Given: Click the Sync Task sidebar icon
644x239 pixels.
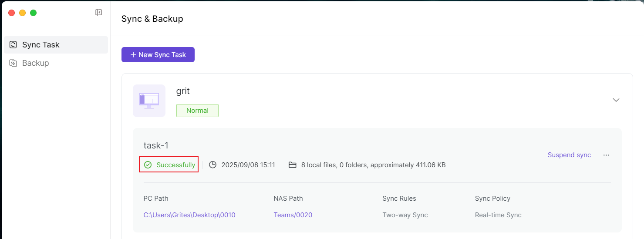Looking at the screenshot, I should [x=13, y=45].
